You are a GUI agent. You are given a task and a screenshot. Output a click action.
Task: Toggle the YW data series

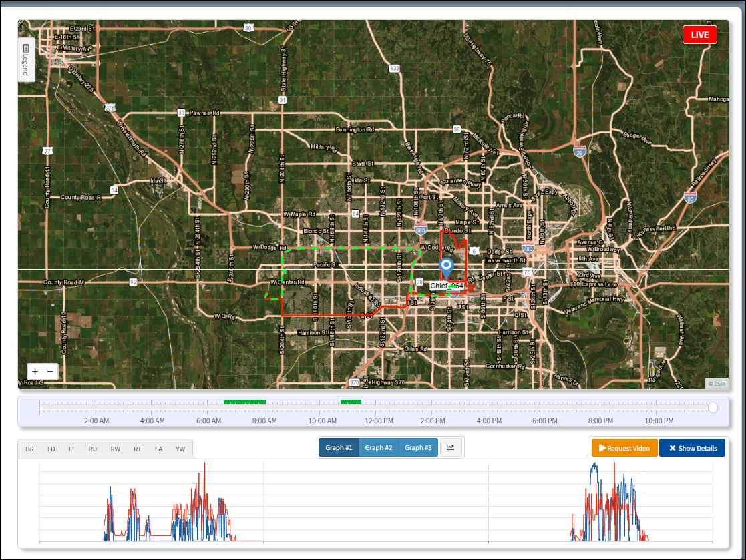180,449
